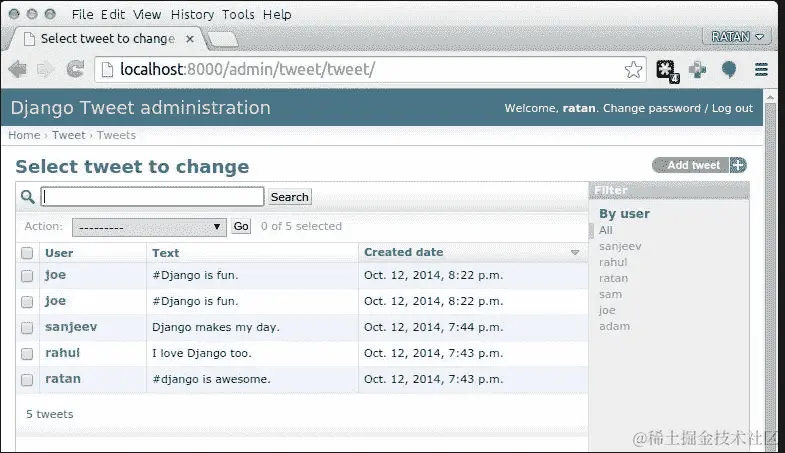Filter tweets by user adam

(614, 326)
